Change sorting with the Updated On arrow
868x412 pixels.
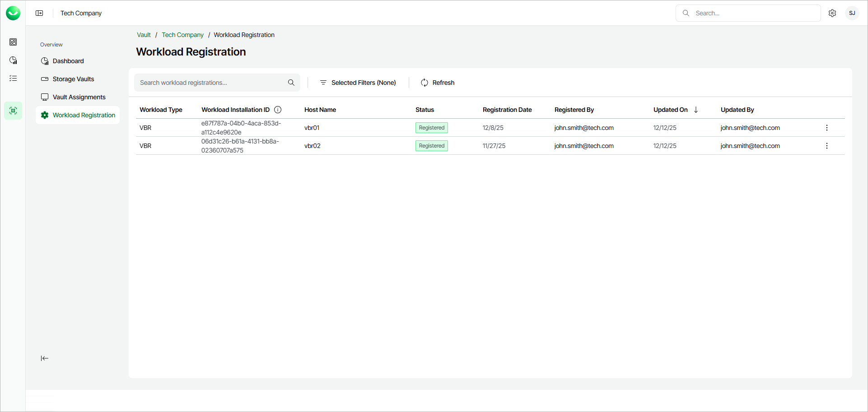coord(696,110)
